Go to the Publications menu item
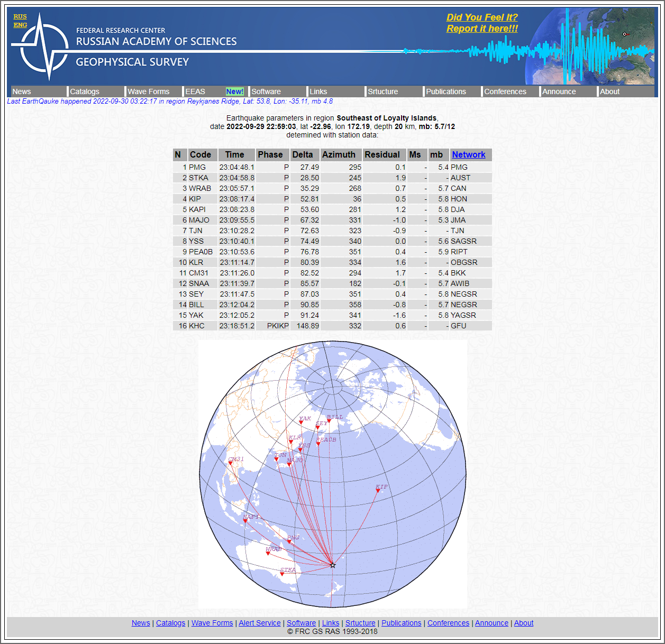 click(x=446, y=91)
